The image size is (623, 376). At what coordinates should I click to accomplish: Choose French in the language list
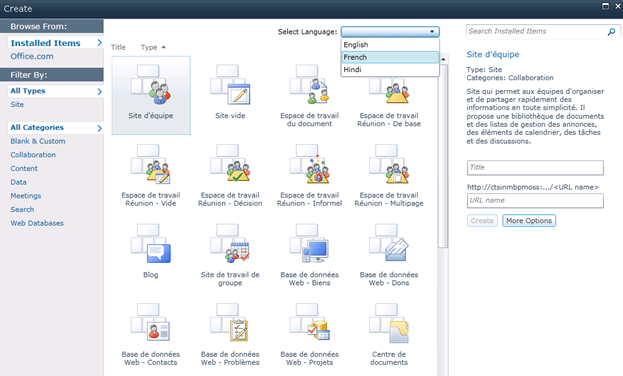tap(390, 57)
